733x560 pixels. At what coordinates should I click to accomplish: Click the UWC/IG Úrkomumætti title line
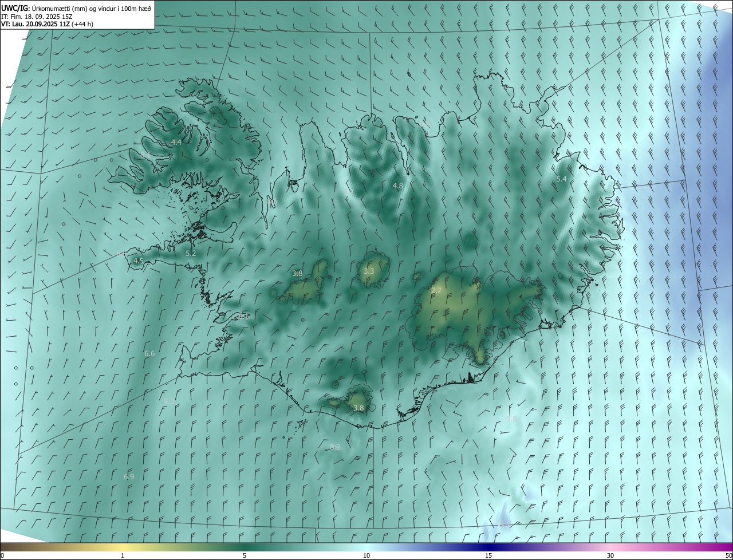(x=77, y=8)
